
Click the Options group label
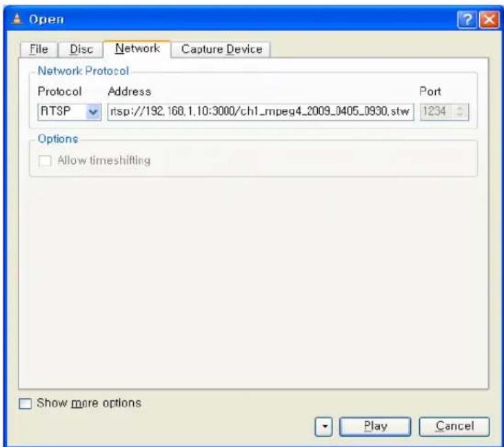(58, 139)
